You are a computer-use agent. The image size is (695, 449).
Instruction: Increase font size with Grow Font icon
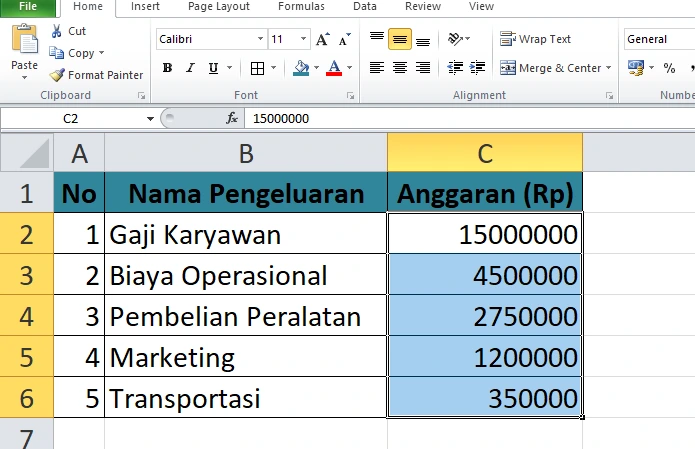pos(323,39)
